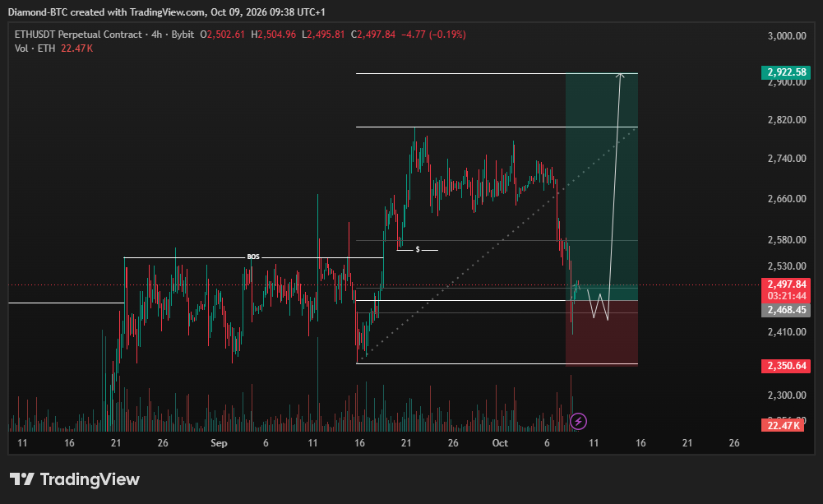Viewport: 823px width, 504px height.
Task: Click the grey 2,468.45 price label
Action: [x=786, y=310]
